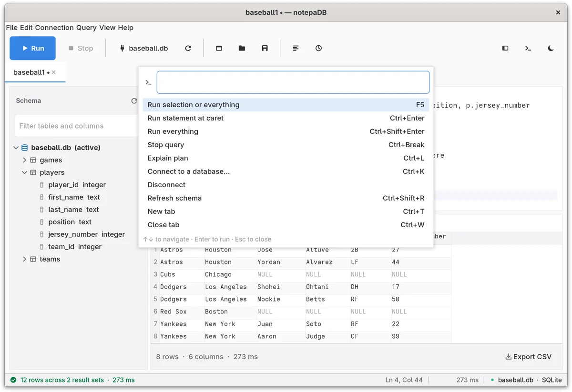Viewport: 572px width, 392px height.
Task: Select first_name text column
Action: 74,197
